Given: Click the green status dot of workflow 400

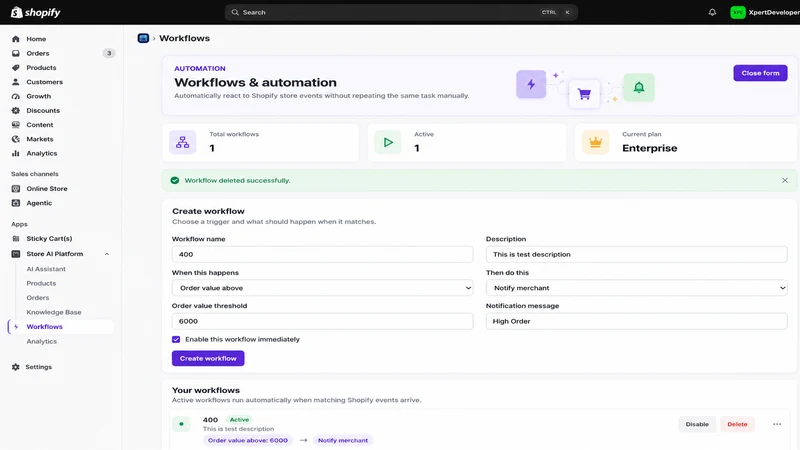Looking at the screenshot, I should coord(181,424).
